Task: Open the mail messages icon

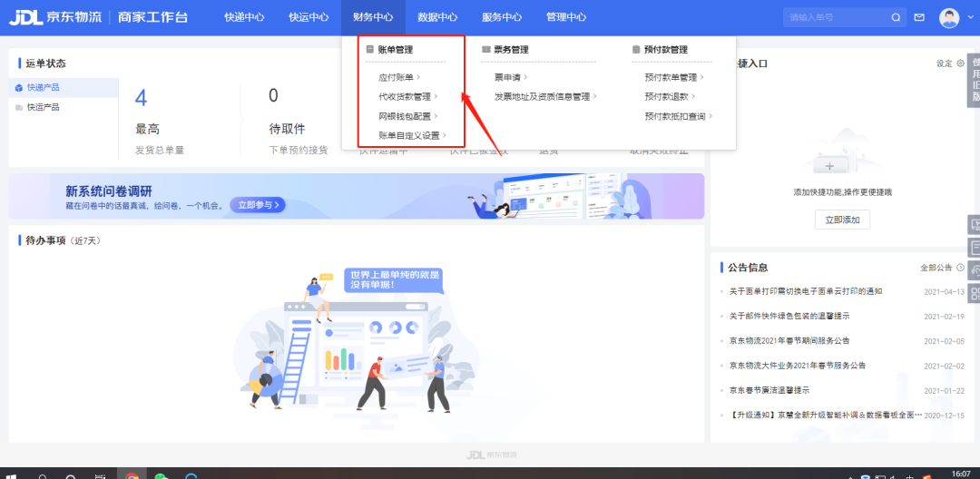Action: (919, 17)
